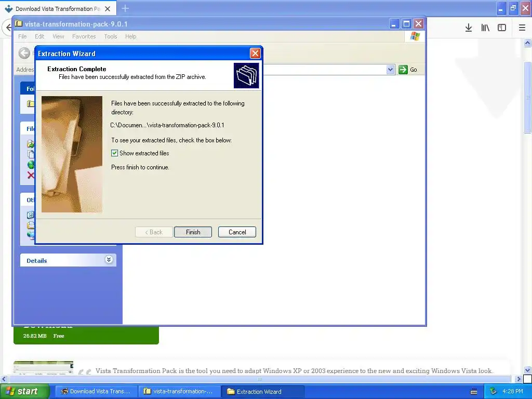
Task: Select the Download Vista Transformation Pack browser tab
Action: 58,8
